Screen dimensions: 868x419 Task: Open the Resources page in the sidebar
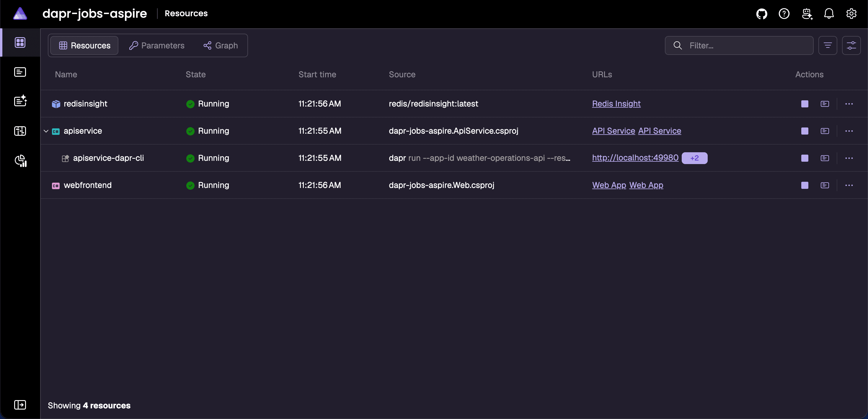click(20, 42)
